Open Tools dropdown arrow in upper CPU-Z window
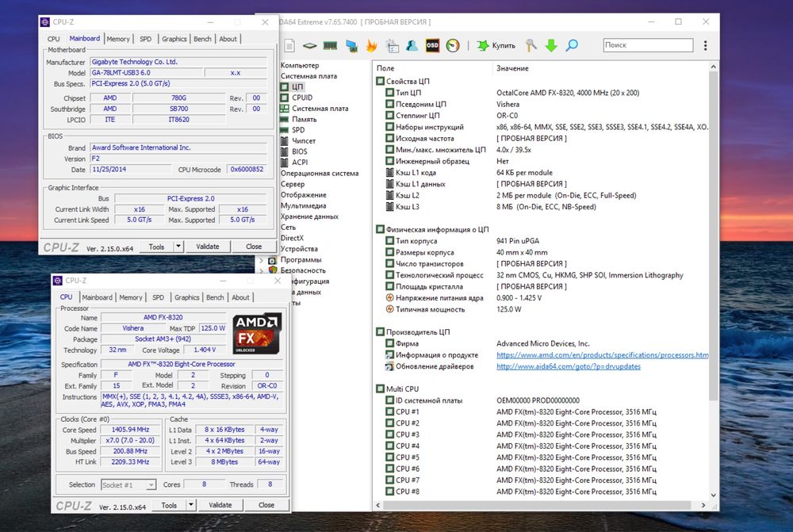793x532 pixels. [178, 247]
